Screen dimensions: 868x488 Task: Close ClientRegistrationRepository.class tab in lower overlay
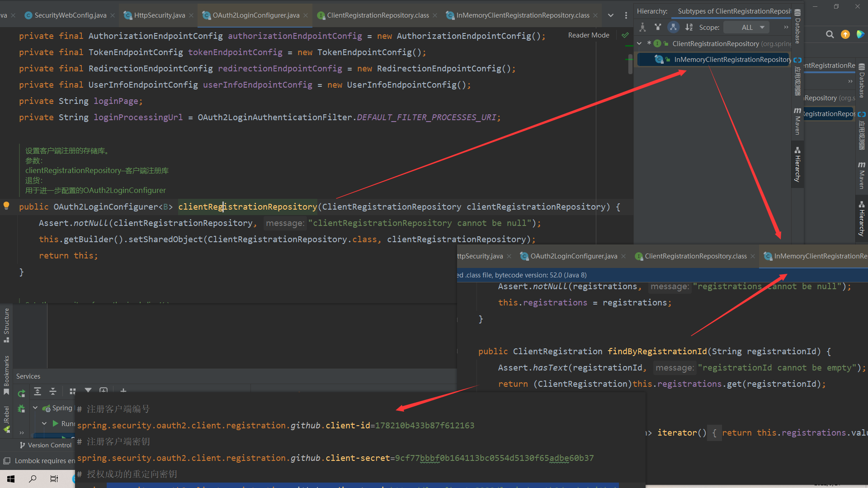753,256
